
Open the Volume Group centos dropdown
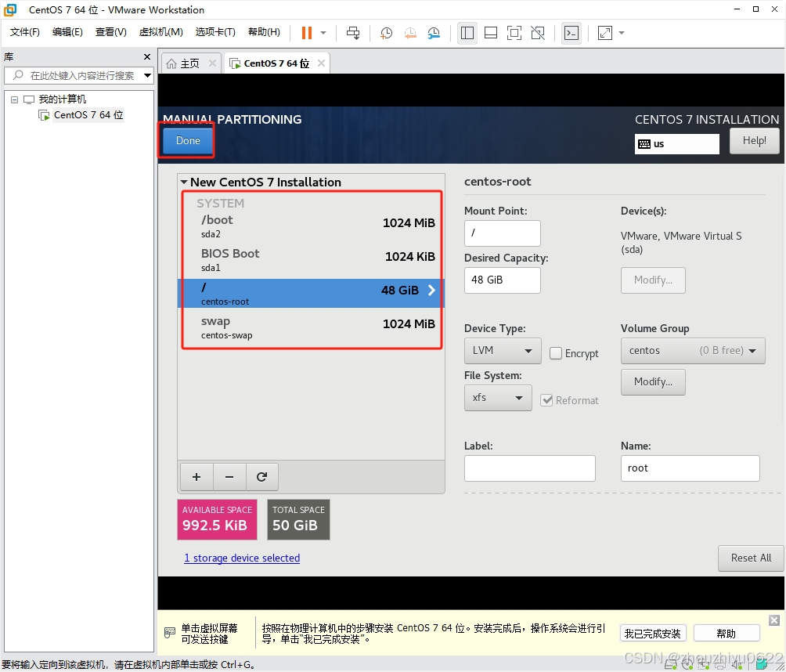tap(693, 351)
